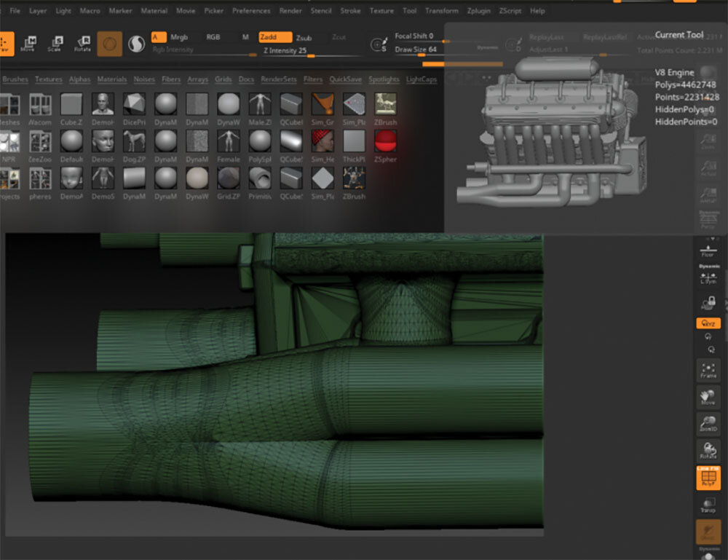The image size is (728, 560).
Task: Toggle the L.Sym local symmetry icon
Action: [x=708, y=277]
